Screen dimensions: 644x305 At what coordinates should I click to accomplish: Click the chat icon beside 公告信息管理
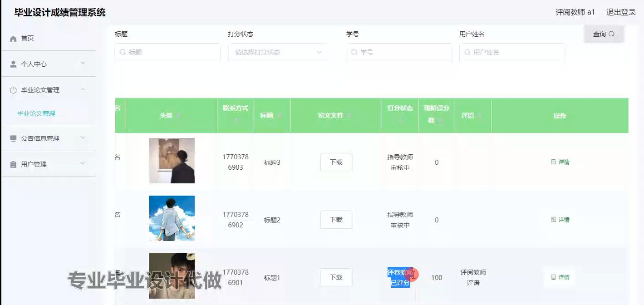pyautogui.click(x=12, y=138)
